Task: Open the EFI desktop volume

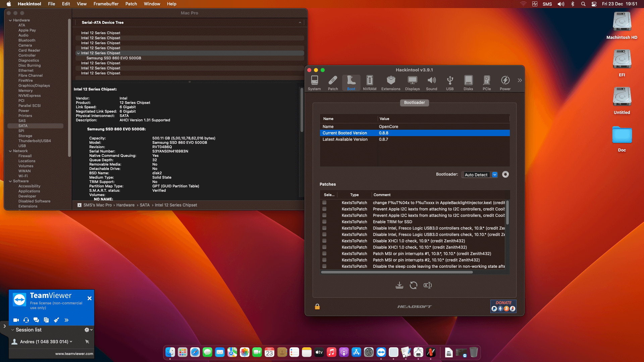Action: 622,63
